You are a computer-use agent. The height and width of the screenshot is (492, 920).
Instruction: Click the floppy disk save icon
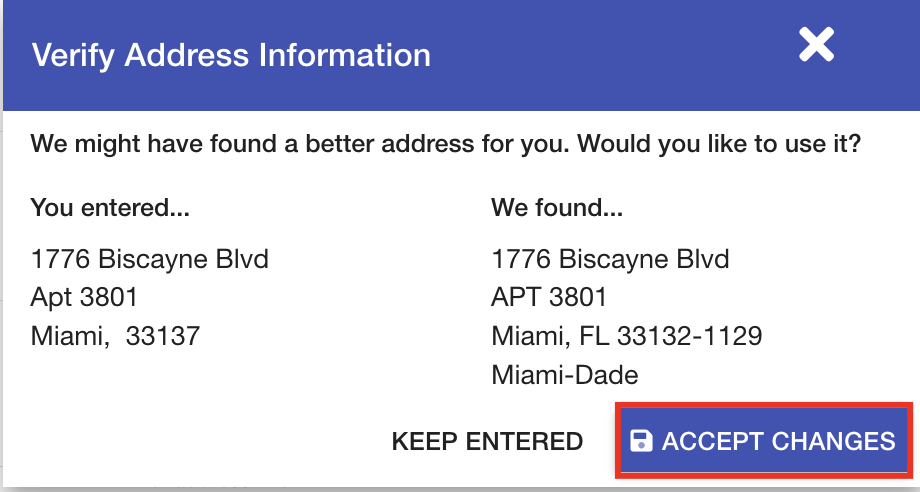(641, 441)
